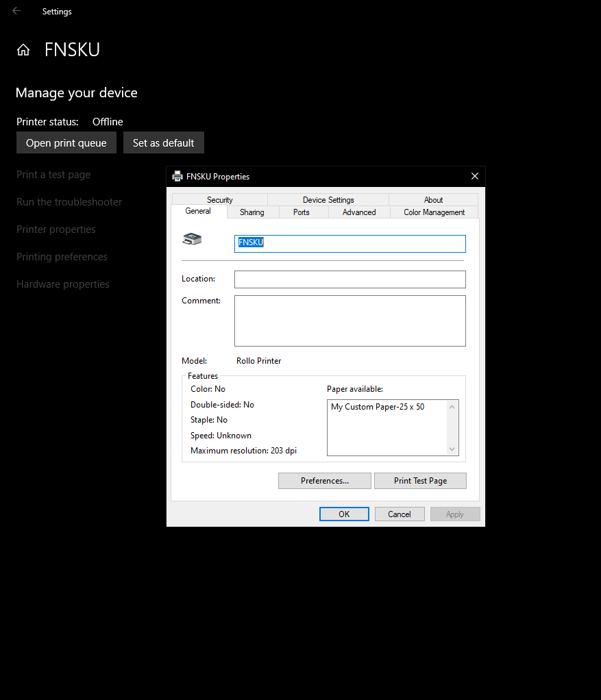Image resolution: width=601 pixels, height=700 pixels.
Task: Click Print Test Page
Action: click(x=420, y=480)
